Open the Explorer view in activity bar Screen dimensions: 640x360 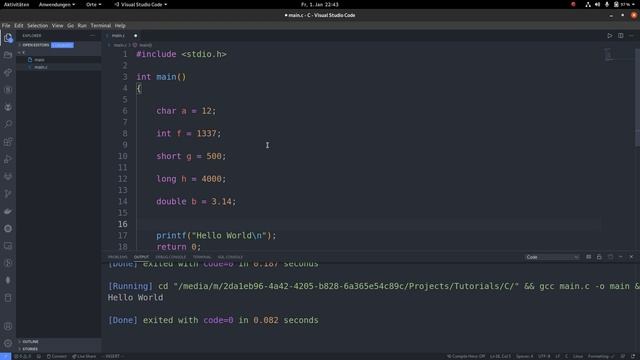(8, 38)
